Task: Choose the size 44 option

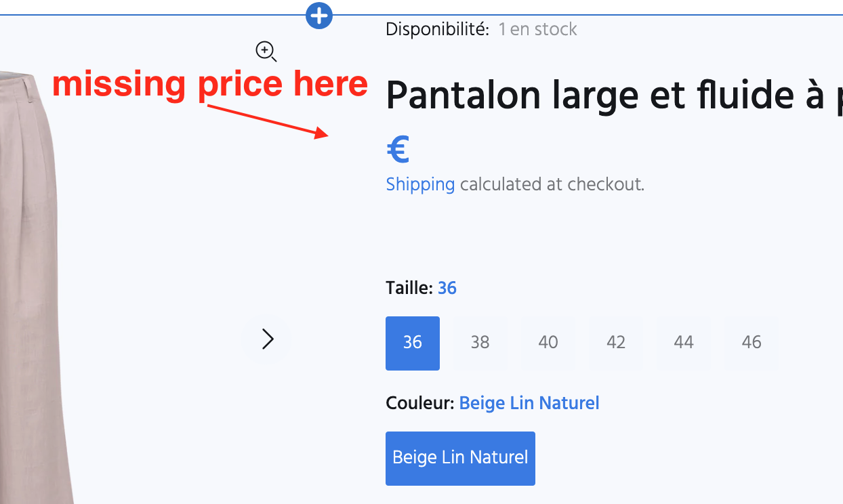Action: click(683, 343)
